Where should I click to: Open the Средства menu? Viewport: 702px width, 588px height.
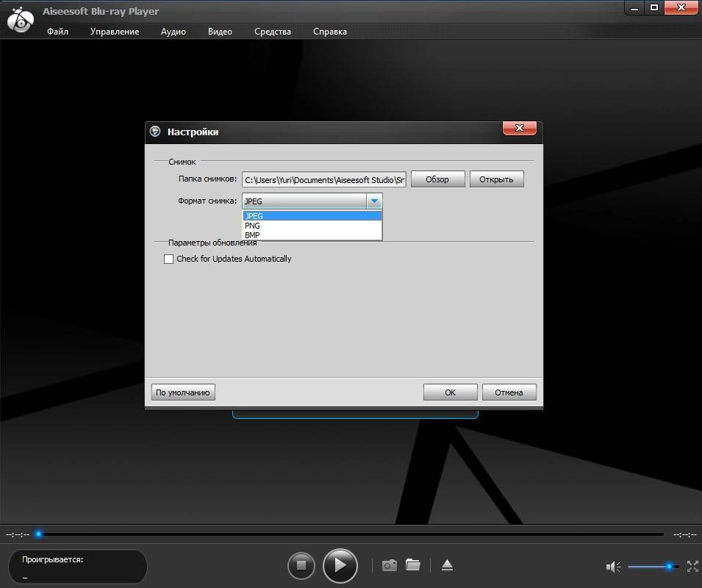[x=273, y=32]
